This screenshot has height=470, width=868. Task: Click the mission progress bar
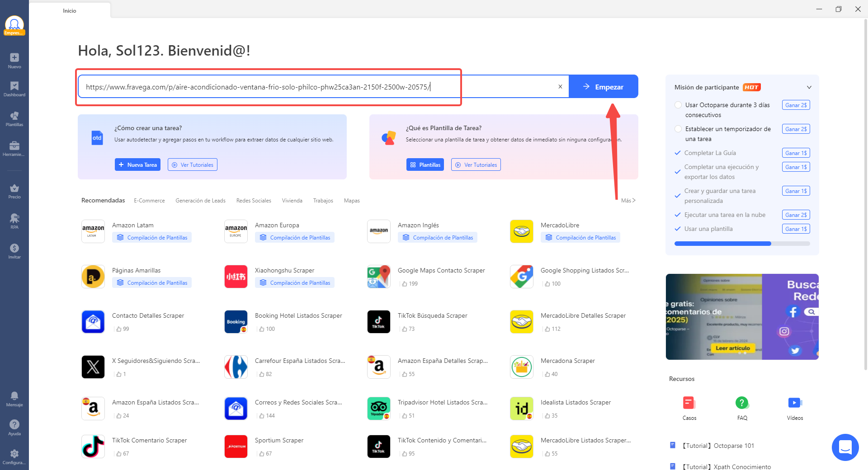pos(742,244)
